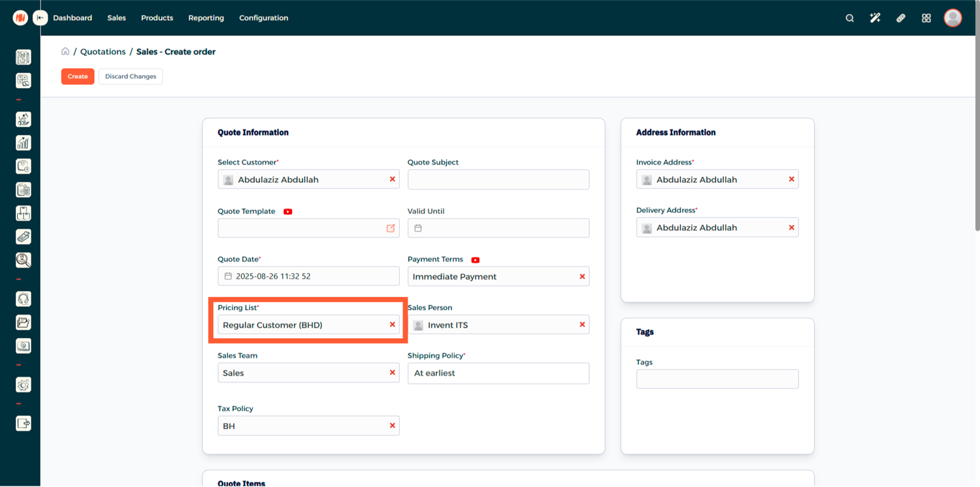This screenshot has width=980, height=487.
Task: Open the user profile avatar menu
Action: [x=953, y=18]
